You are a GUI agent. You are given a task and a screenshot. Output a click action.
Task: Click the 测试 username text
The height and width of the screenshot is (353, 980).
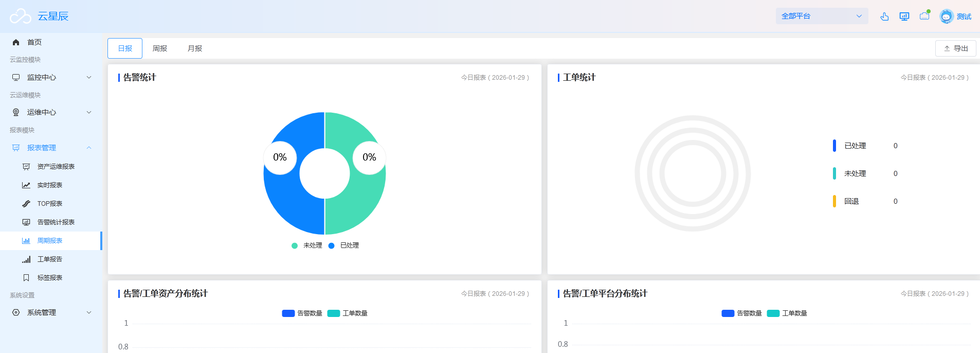click(x=964, y=16)
